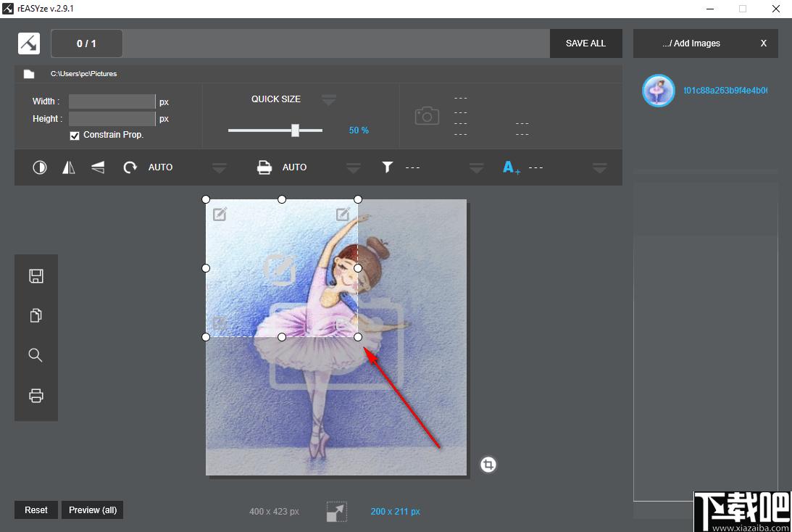Expand the text overlay dropdown arrow
This screenshot has width=792, height=532.
(x=599, y=167)
